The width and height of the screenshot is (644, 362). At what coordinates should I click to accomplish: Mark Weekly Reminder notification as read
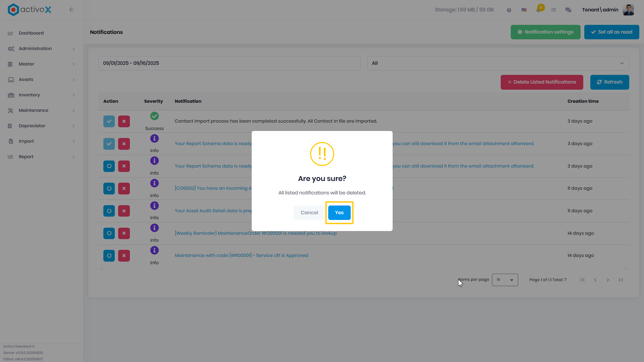click(x=109, y=233)
